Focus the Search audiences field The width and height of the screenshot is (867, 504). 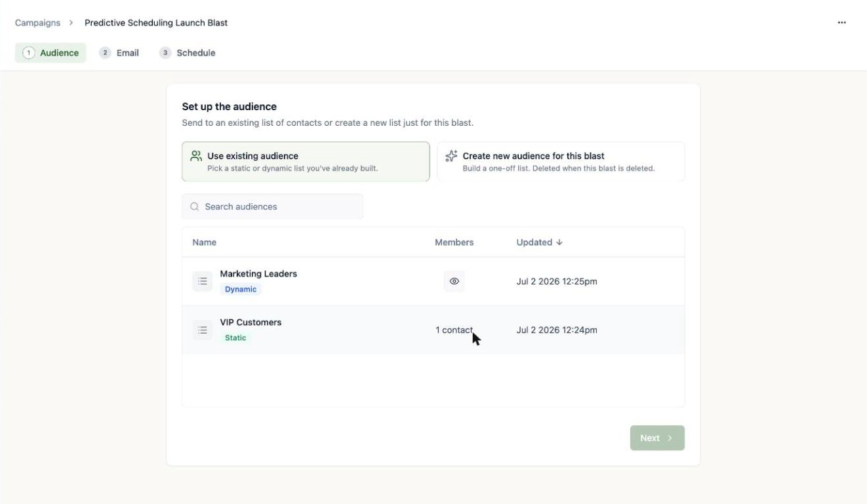click(272, 206)
